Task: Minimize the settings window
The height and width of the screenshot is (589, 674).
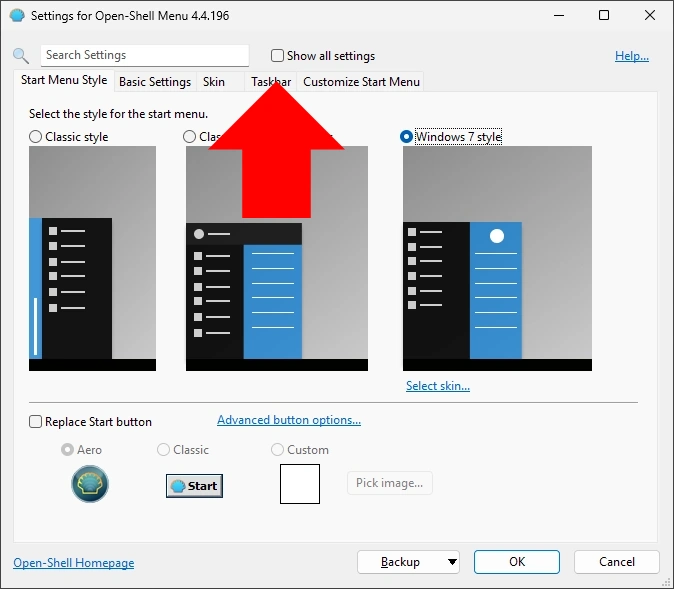Action: [x=559, y=15]
